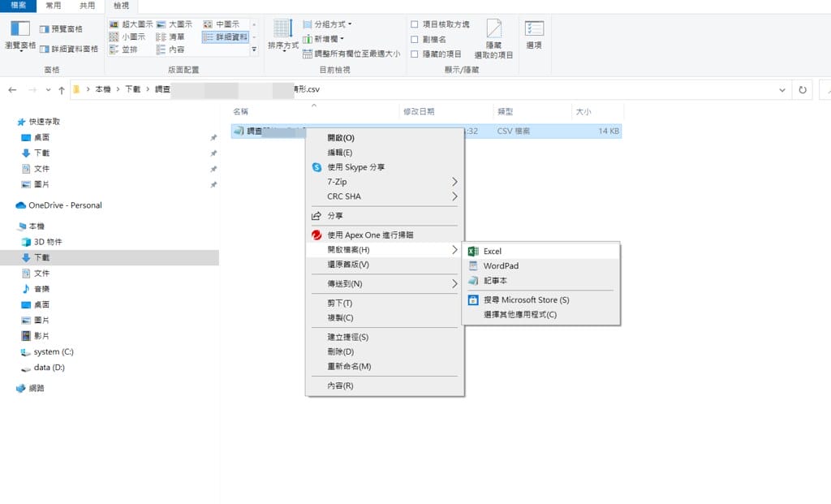Screen dimensions: 831x504
Task: Select 選擇其他應用程式(C)
Action: pyautogui.click(x=540, y=315)
